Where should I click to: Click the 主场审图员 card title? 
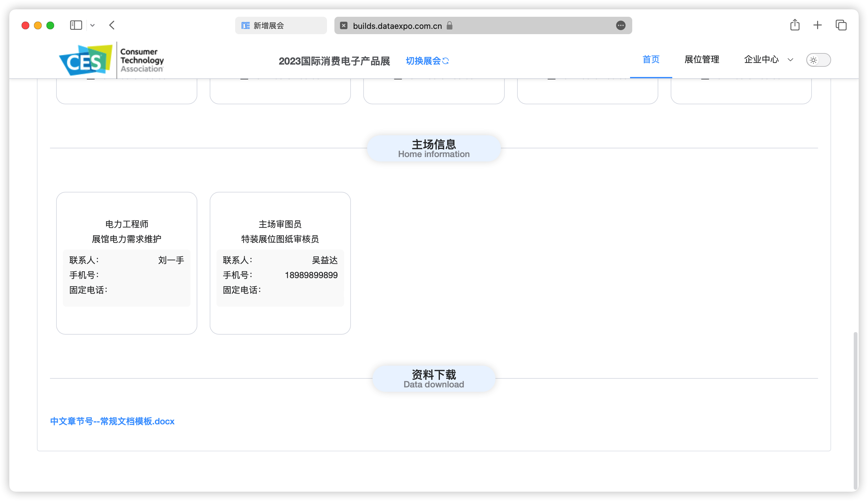[x=280, y=224]
